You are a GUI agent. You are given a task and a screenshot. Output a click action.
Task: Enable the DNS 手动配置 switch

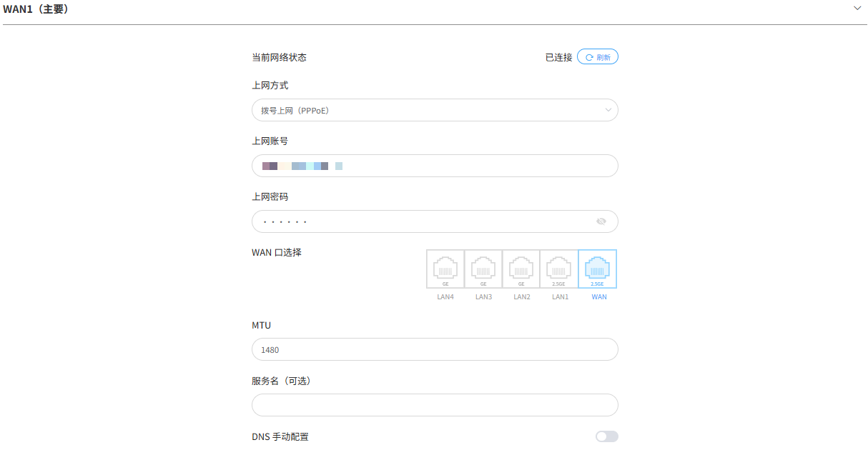coord(606,436)
